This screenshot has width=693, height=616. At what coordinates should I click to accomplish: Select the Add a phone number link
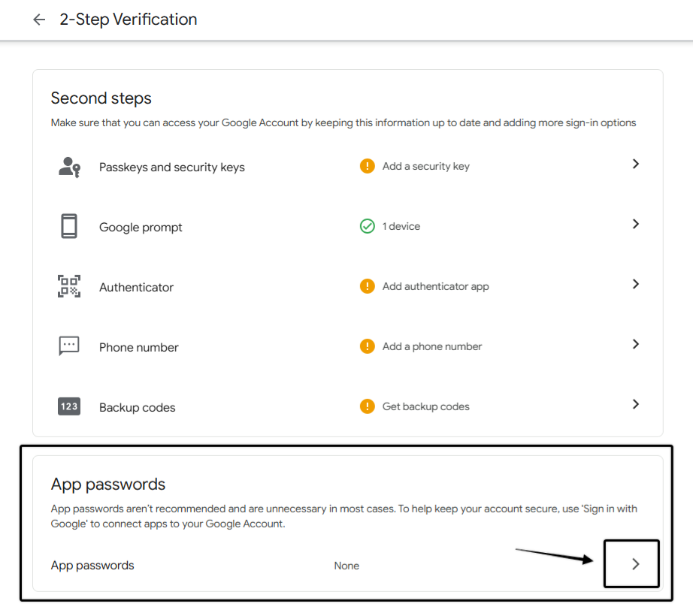(x=431, y=346)
